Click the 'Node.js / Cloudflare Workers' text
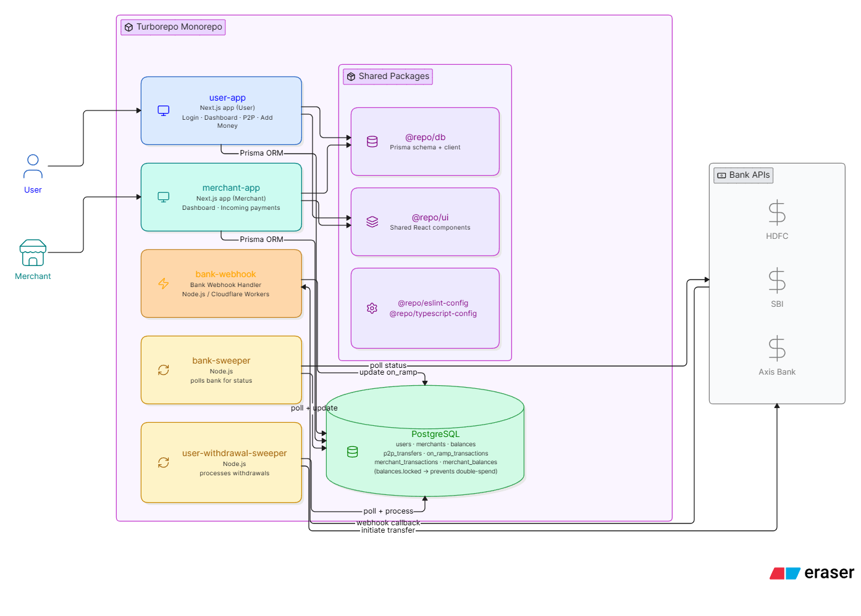The height and width of the screenshot is (616, 861). click(x=225, y=294)
